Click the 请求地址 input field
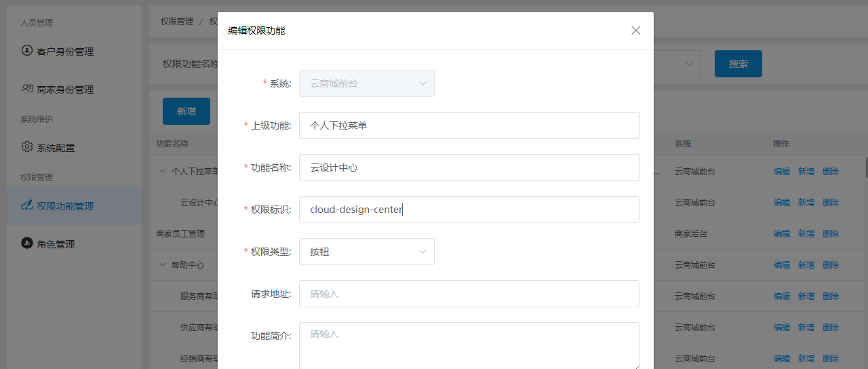 469,294
